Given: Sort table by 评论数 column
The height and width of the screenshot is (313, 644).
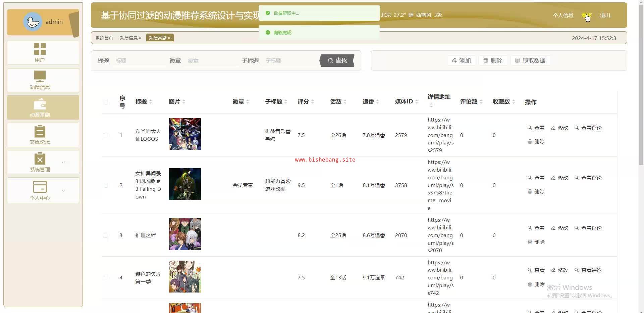Looking at the screenshot, I should 481,102.
